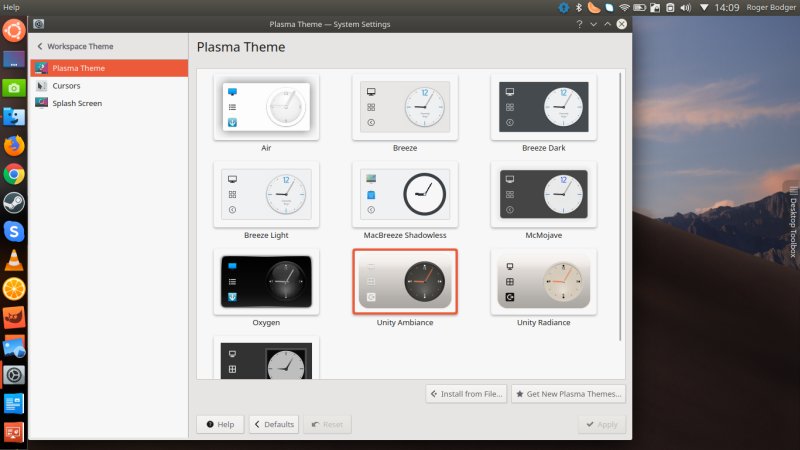This screenshot has width=800, height=450.
Task: Open Firefox from the dock
Action: point(14,146)
